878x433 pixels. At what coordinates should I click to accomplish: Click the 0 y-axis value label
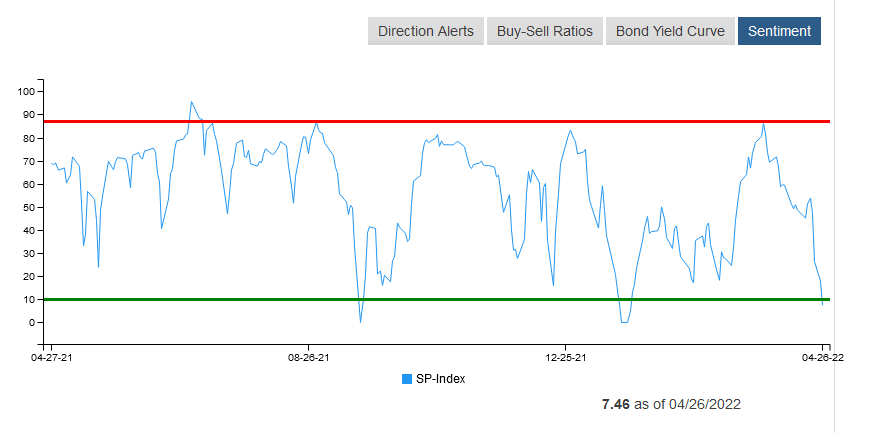[x=32, y=323]
